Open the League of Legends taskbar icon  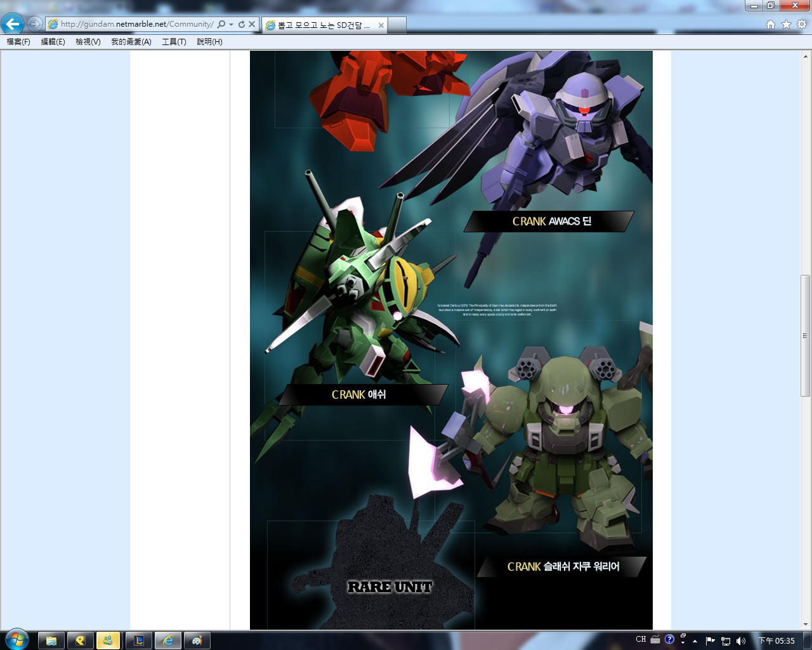tap(138, 640)
